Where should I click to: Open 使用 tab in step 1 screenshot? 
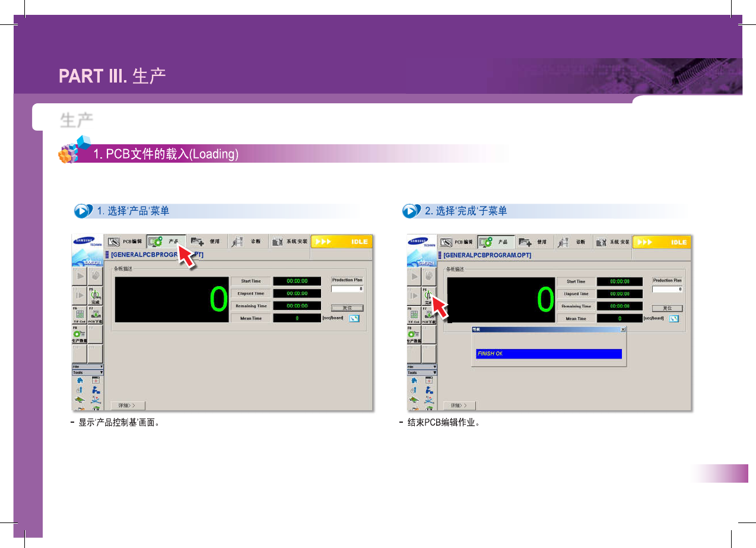[x=207, y=242]
